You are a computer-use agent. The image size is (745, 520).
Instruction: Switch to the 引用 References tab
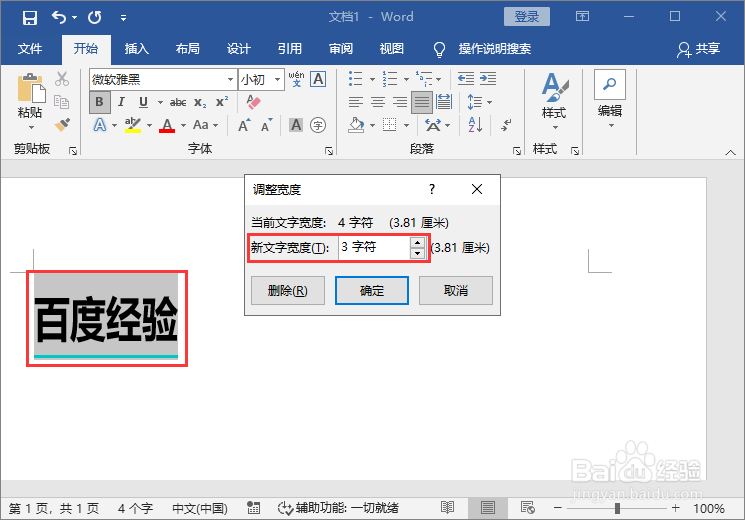[x=290, y=48]
